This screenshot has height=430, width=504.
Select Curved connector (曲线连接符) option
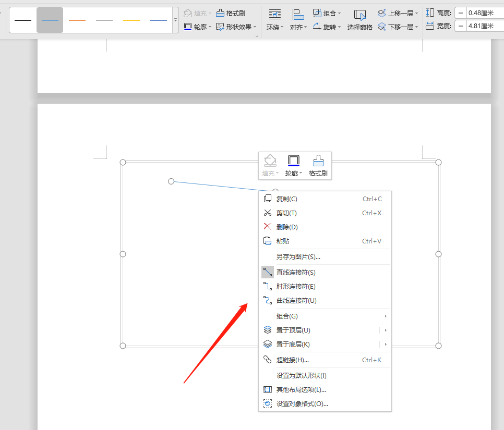pos(296,300)
